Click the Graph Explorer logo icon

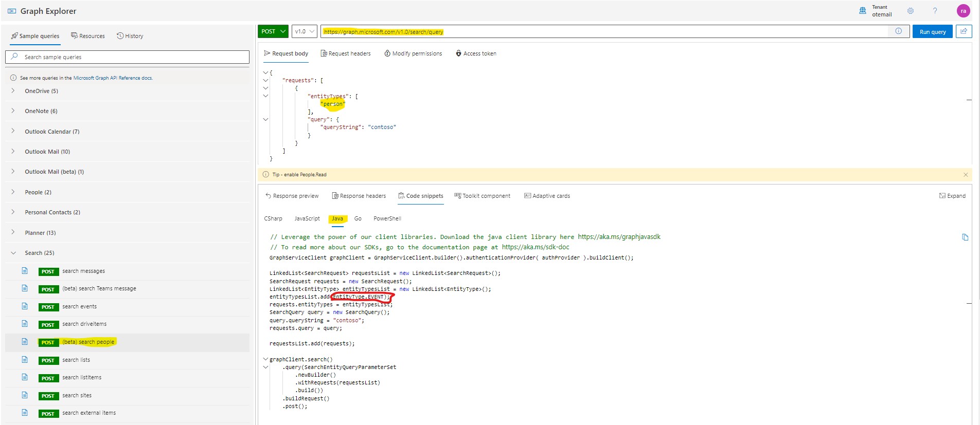[11, 11]
